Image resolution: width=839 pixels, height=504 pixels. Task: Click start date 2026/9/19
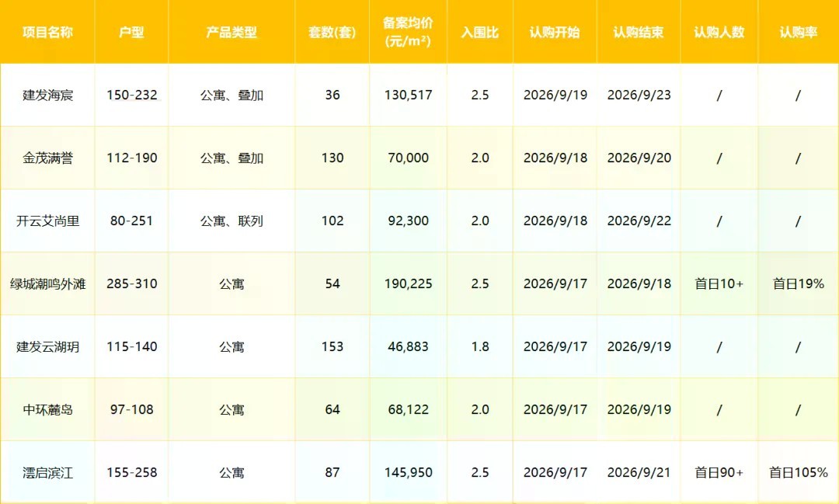point(555,96)
